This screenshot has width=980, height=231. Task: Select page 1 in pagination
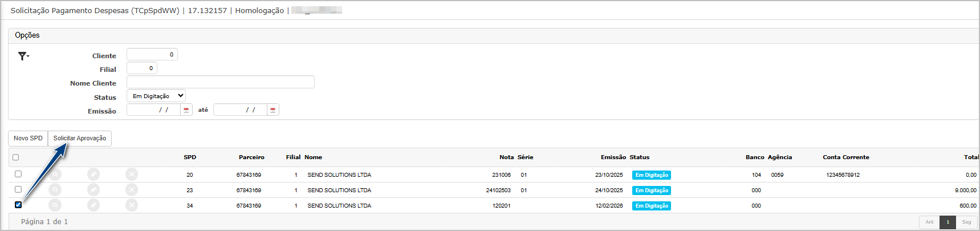(948, 222)
